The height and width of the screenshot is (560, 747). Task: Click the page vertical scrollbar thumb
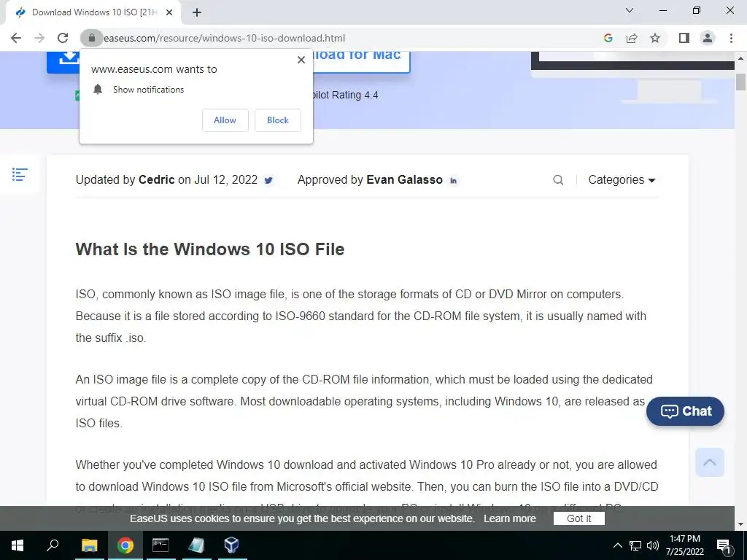tap(740, 82)
